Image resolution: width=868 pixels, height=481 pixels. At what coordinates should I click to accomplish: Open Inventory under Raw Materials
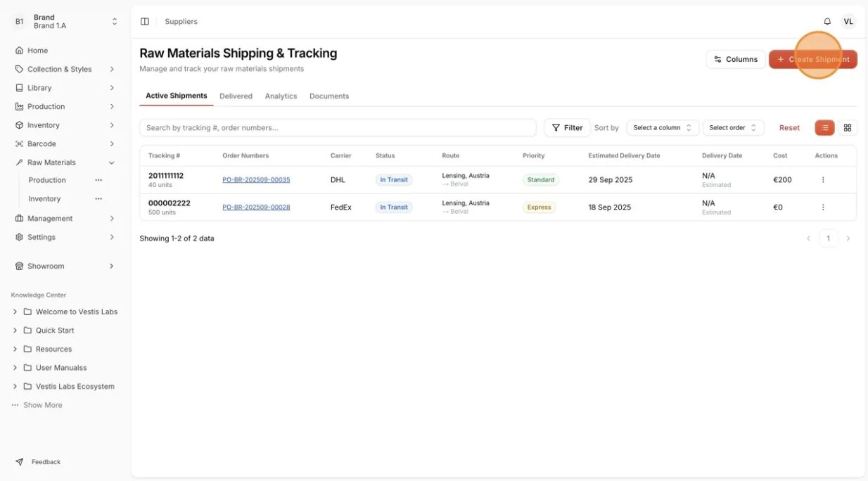pos(44,199)
